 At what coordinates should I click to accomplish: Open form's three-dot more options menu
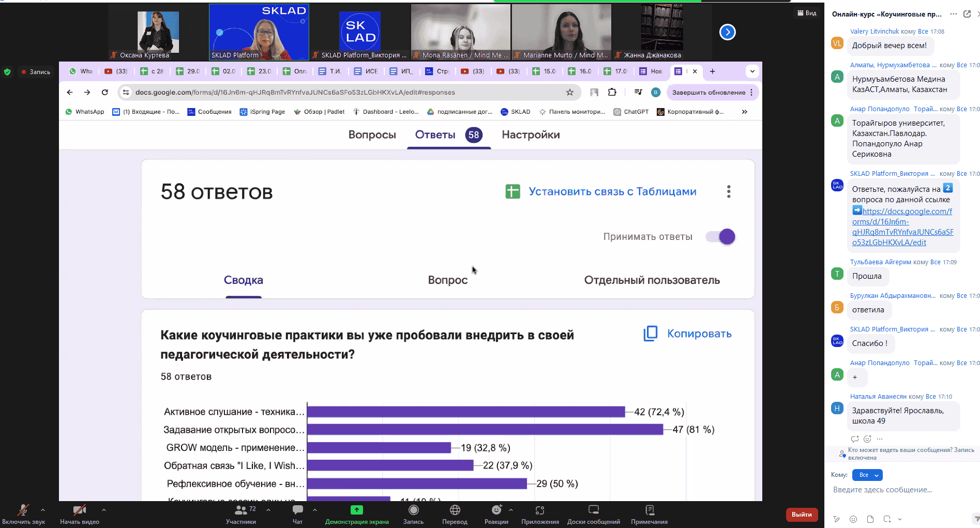[729, 192]
